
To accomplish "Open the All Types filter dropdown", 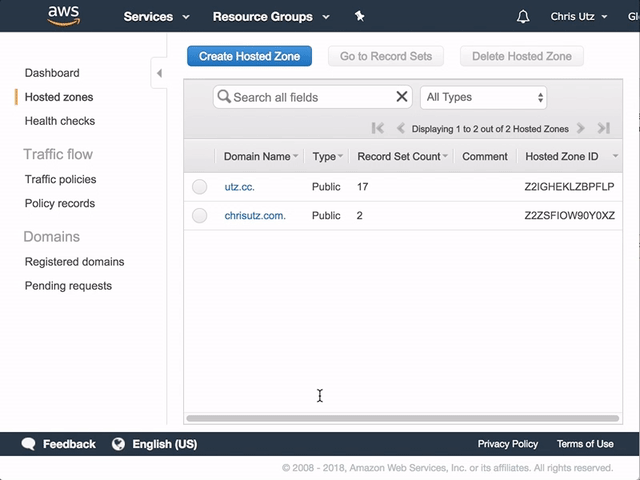I will (483, 97).
